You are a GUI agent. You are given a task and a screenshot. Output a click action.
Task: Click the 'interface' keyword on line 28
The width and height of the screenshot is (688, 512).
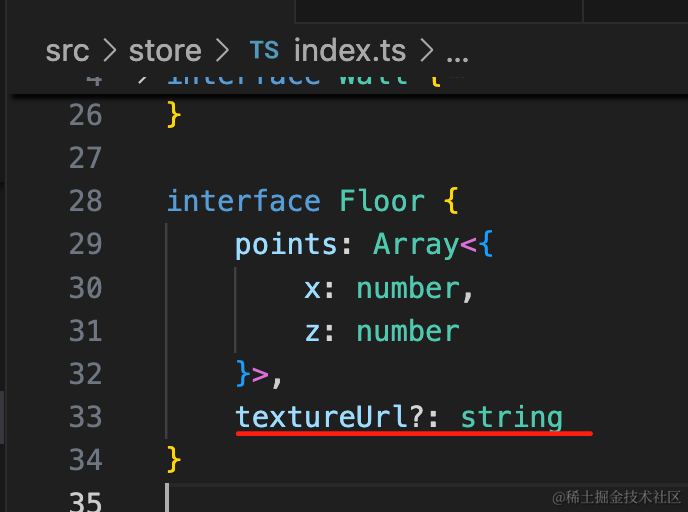[x=244, y=201]
